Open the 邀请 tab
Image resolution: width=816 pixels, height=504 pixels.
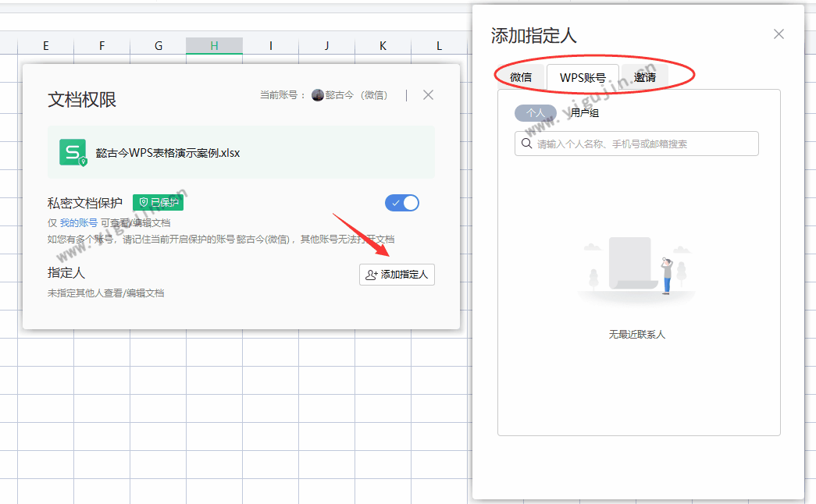644,77
